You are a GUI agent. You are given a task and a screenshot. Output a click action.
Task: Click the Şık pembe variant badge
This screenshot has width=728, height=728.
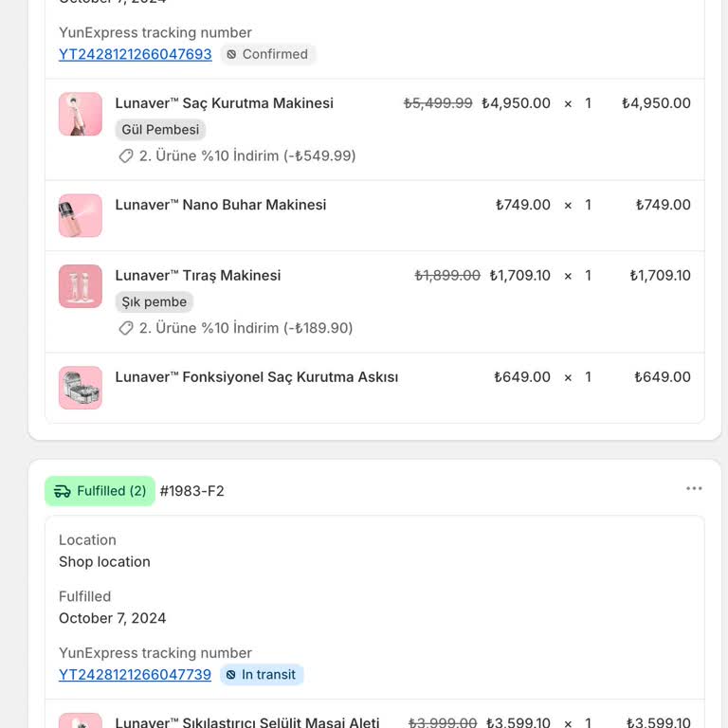pos(155,302)
